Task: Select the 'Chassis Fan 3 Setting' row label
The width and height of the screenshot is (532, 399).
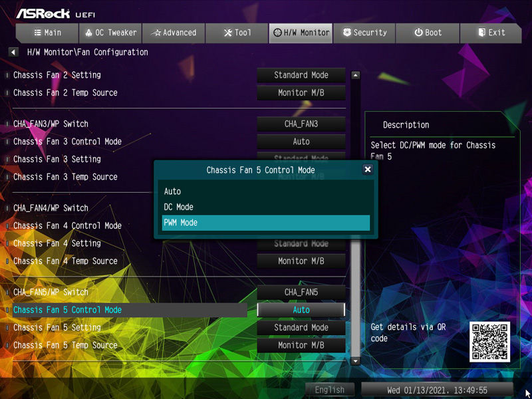Action: click(57, 159)
